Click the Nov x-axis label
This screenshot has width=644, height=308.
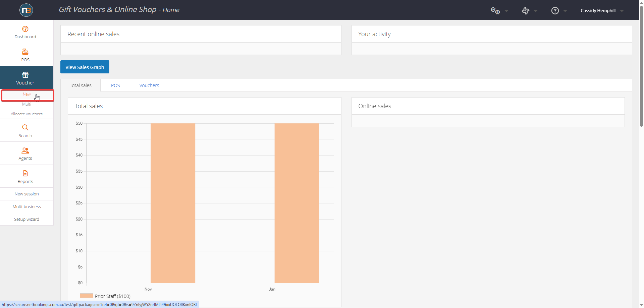148,289
